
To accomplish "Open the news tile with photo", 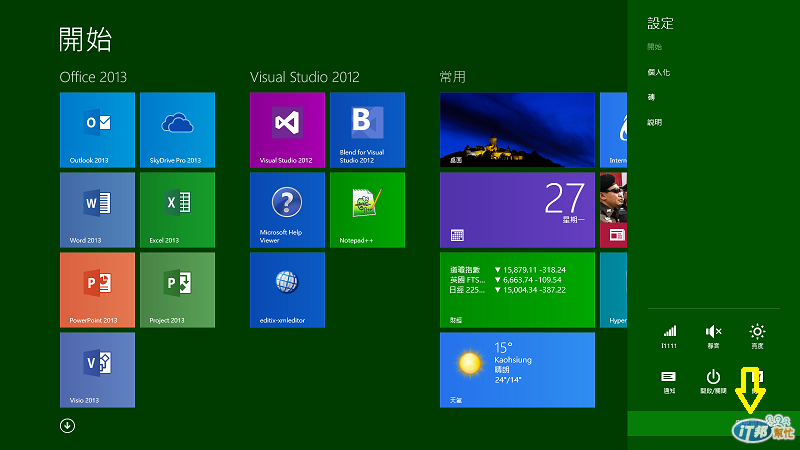I will tap(614, 210).
